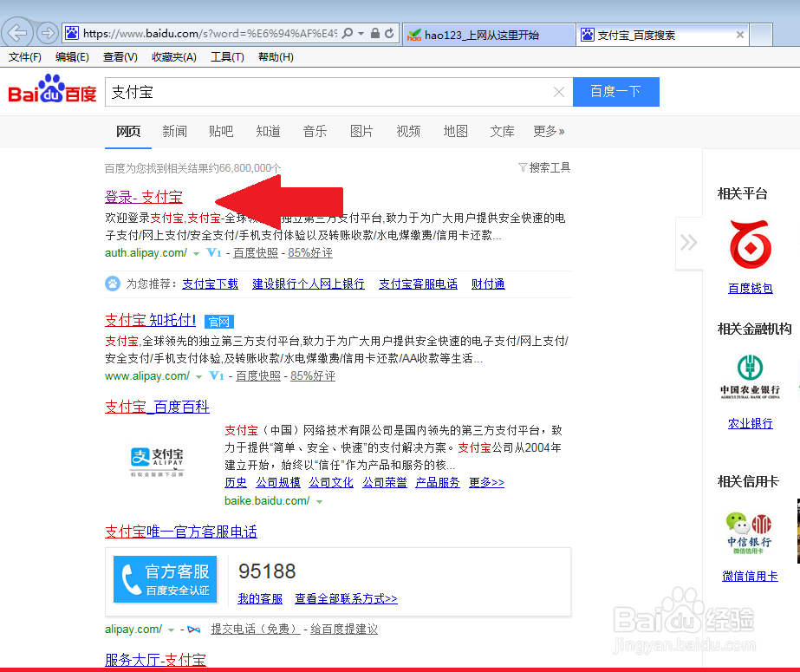Open the 工具(T) menu
The height and width of the screenshot is (672, 800).
point(228,57)
